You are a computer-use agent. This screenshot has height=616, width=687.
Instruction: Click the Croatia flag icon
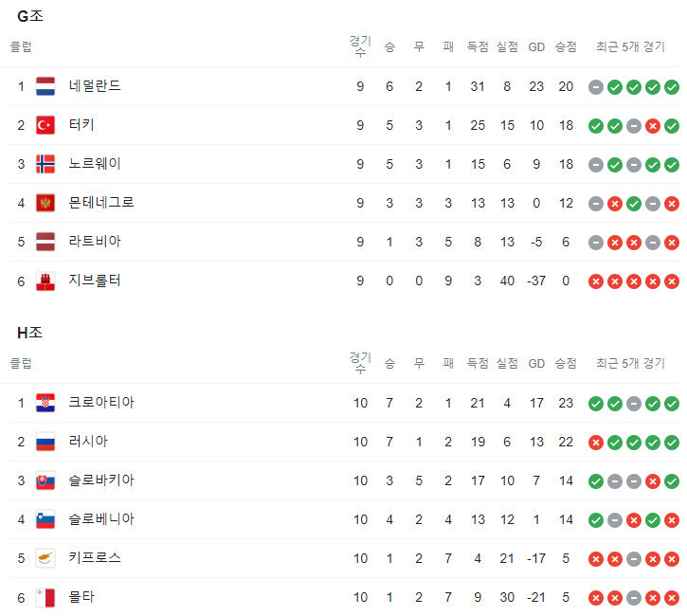pos(45,403)
